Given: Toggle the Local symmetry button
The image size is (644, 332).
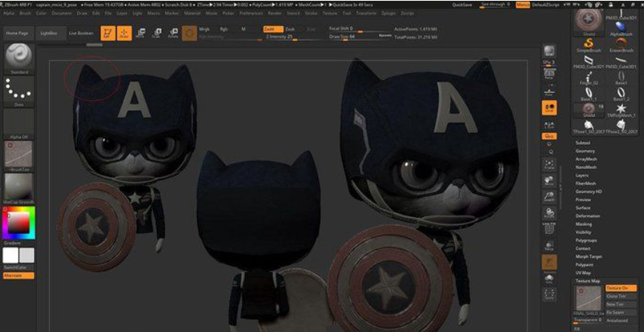Looking at the screenshot, I should coord(550,107).
